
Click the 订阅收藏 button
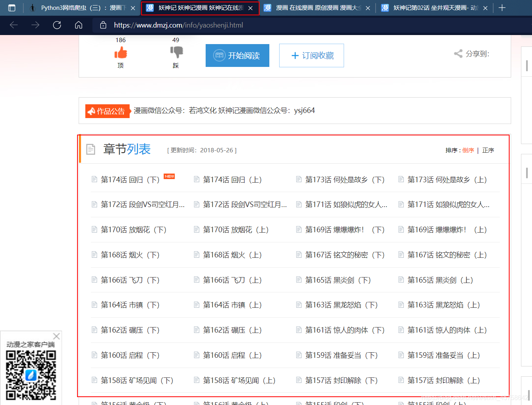click(311, 55)
